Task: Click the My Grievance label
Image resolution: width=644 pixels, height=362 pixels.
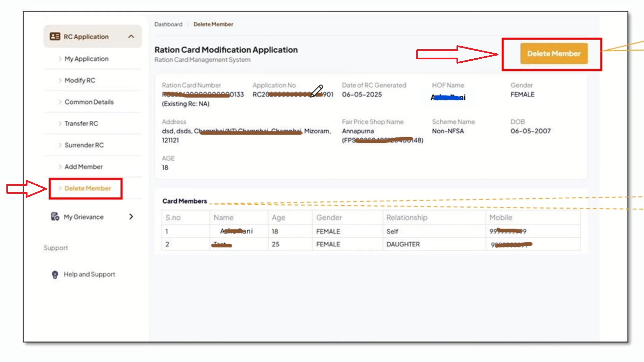Action: click(x=84, y=217)
